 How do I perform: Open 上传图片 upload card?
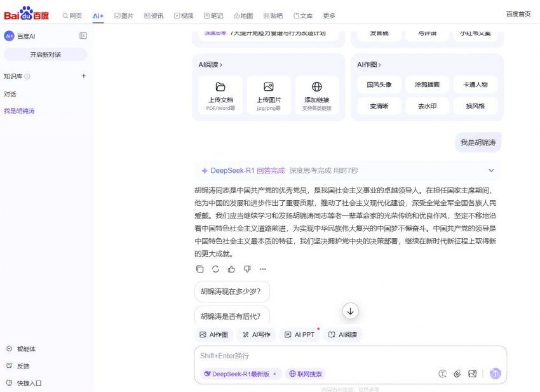pyautogui.click(x=269, y=95)
